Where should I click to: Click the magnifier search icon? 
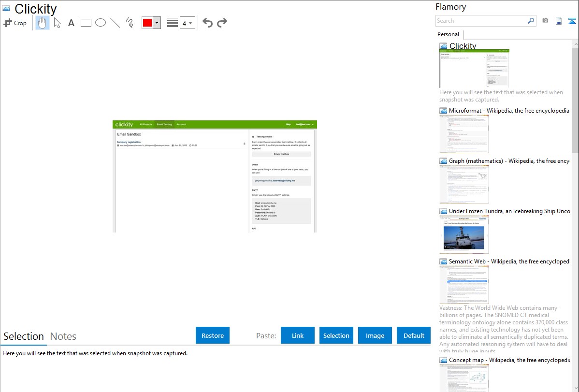point(531,21)
